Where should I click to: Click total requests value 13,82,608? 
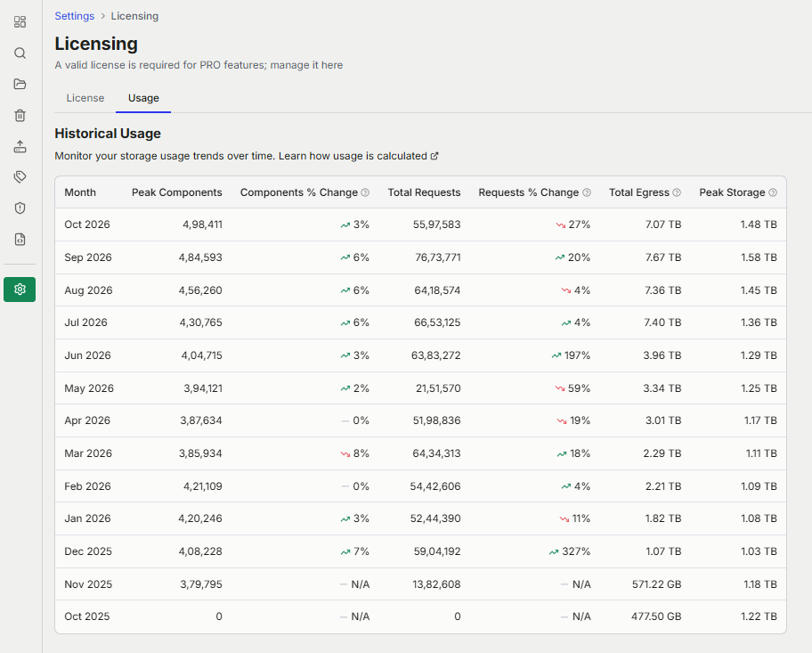point(436,584)
